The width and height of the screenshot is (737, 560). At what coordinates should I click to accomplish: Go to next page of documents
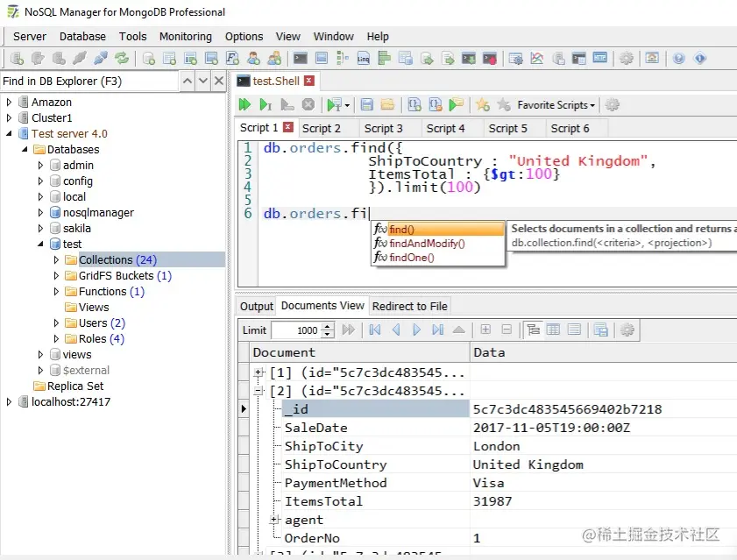416,330
